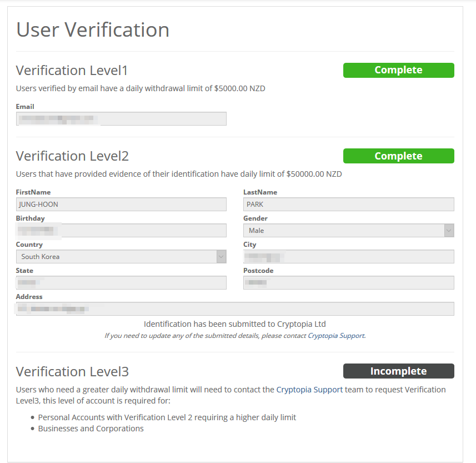Follow Cryptopia Support link in Level3 description
This screenshot has height=463, width=476.
[309, 390]
